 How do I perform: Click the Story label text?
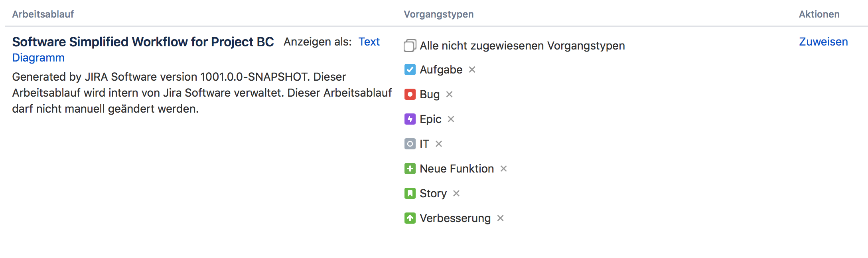(x=433, y=194)
